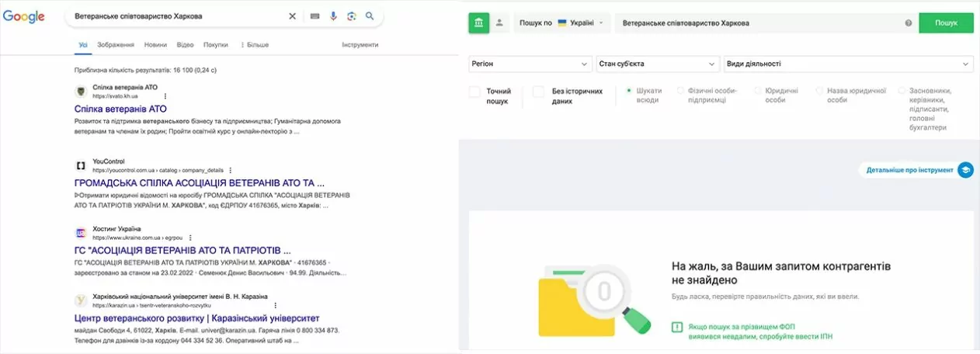Click the exclamation icon beside ФОП hint
This screenshot has height=354, width=980.
click(x=677, y=327)
